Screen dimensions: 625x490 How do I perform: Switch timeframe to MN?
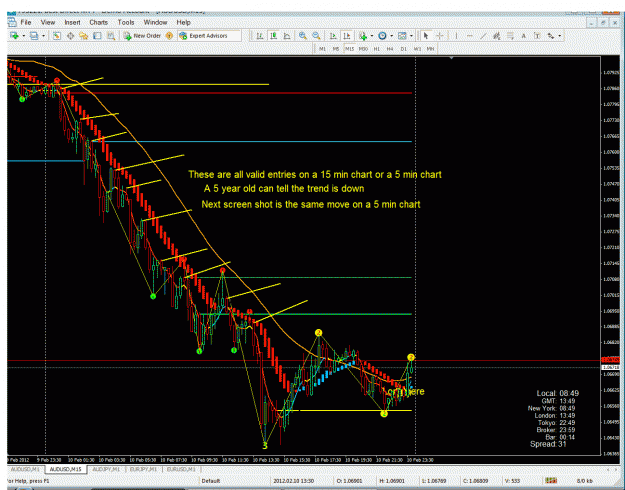[430, 49]
